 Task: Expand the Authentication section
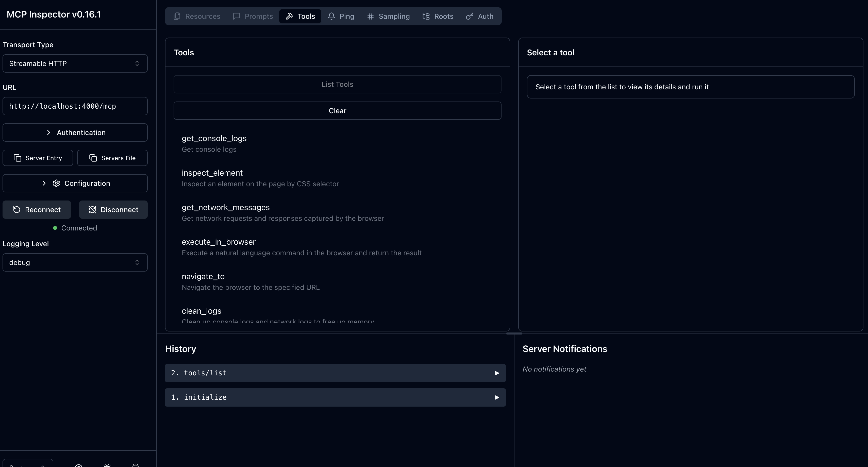click(75, 132)
